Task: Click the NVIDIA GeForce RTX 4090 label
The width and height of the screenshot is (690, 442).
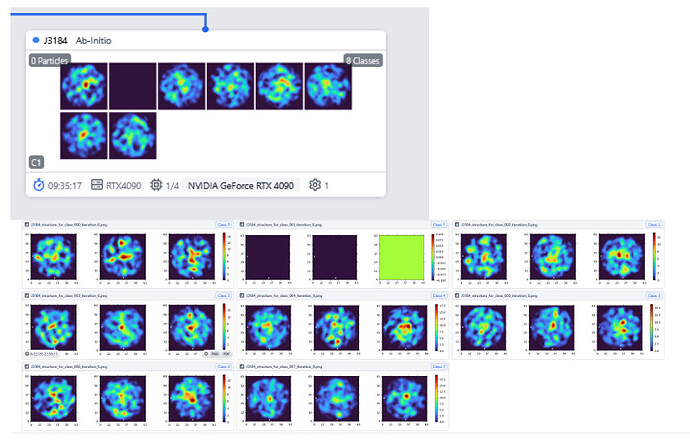Action: (241, 185)
